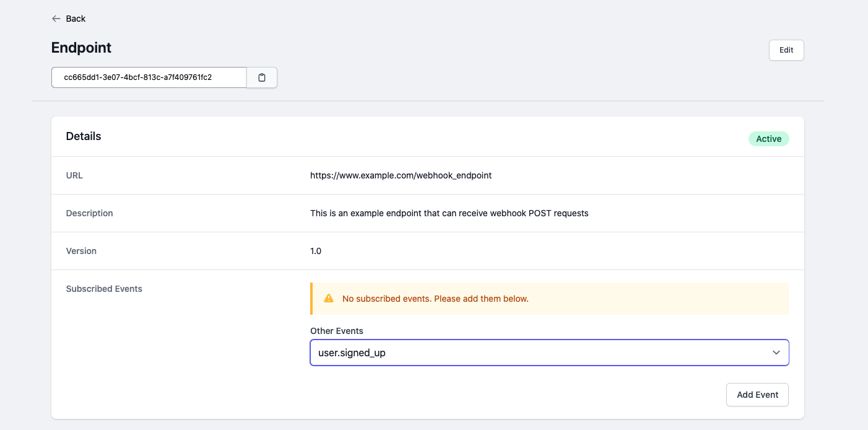
Task: Go back using the Back link
Action: pos(76,19)
